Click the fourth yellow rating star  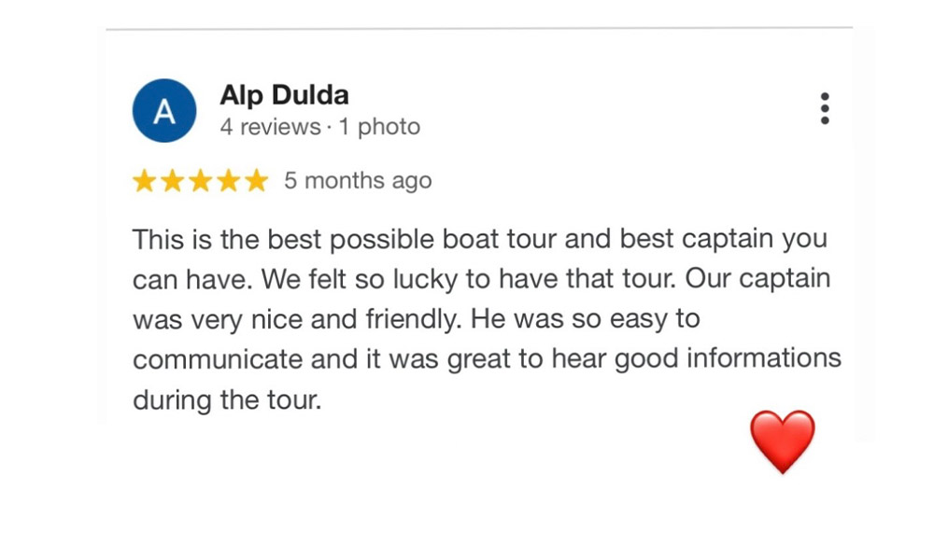pyautogui.click(x=228, y=181)
